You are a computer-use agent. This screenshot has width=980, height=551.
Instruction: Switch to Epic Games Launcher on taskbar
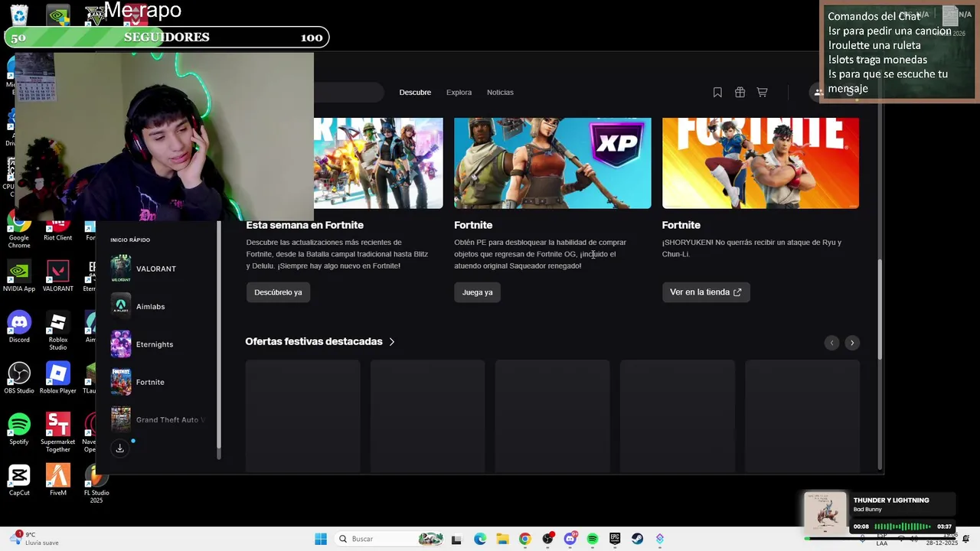[x=615, y=540]
